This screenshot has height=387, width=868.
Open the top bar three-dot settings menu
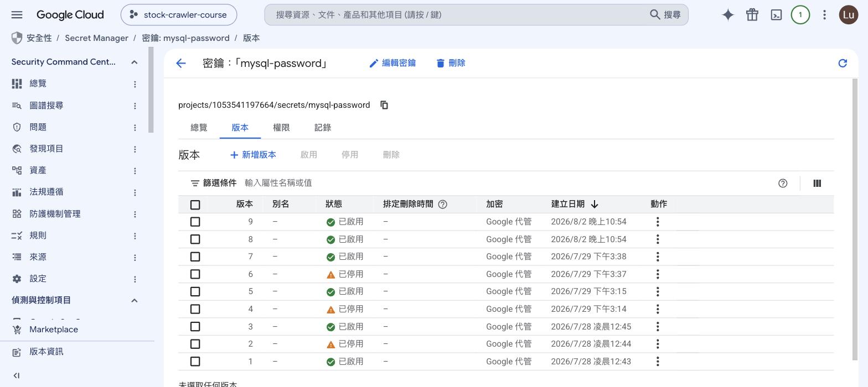click(824, 15)
